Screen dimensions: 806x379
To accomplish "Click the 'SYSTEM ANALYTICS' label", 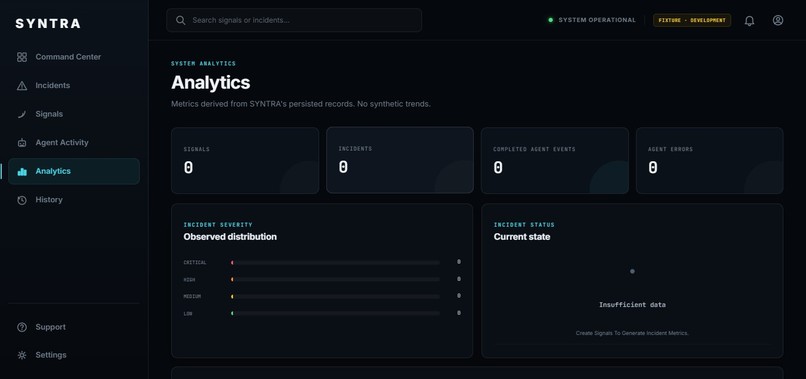I will (x=204, y=64).
